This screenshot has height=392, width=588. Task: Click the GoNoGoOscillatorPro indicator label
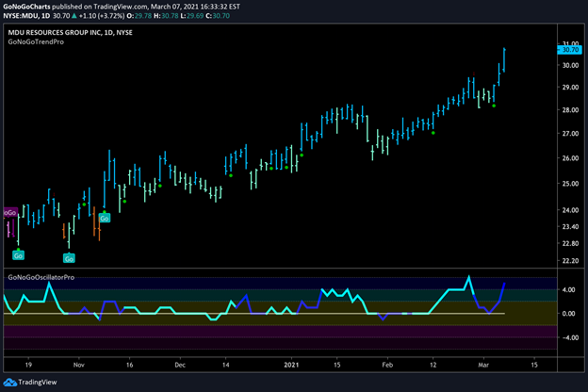pyautogui.click(x=41, y=277)
